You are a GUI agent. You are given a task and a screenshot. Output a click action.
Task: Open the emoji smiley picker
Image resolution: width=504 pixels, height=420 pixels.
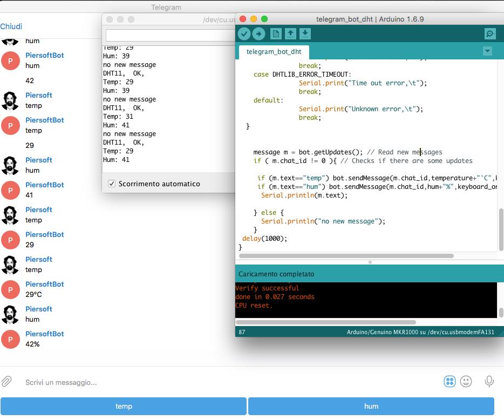coord(466,382)
